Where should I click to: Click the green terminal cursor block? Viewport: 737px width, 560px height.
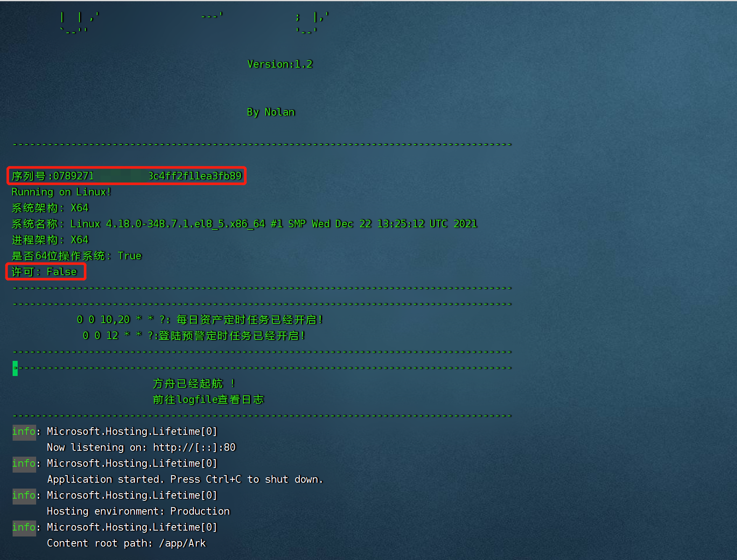point(15,368)
